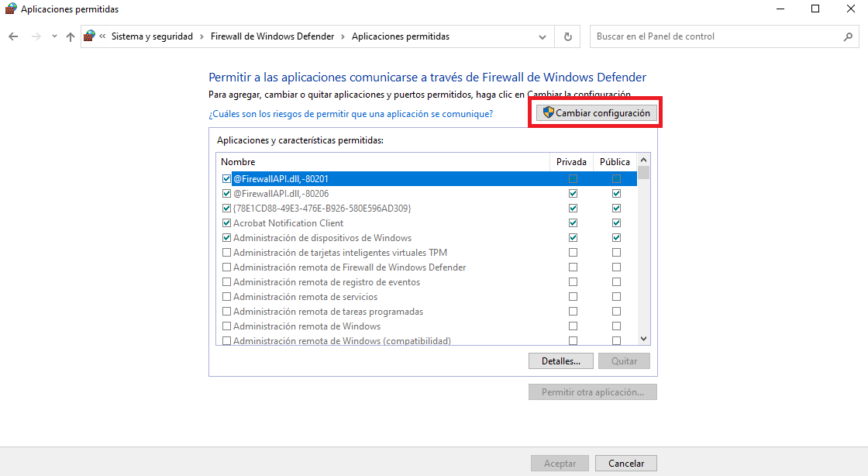Click the app list scrollbar thumb
This screenshot has width=868, height=476.
pos(643,173)
